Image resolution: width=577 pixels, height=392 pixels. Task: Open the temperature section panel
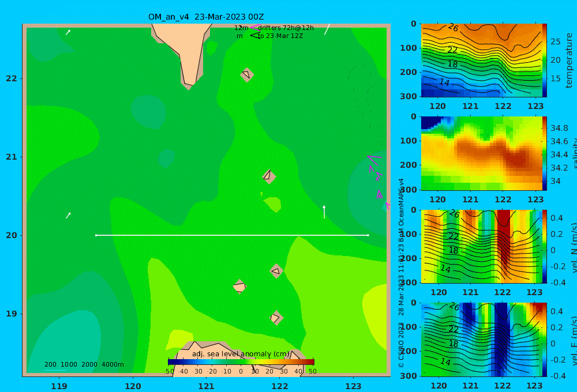pyautogui.click(x=481, y=61)
